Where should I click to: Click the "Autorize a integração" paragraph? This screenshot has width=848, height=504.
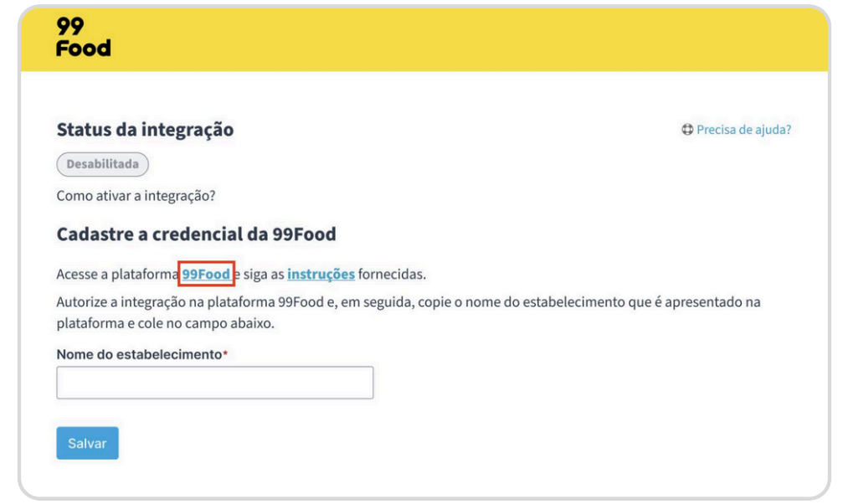point(409,302)
